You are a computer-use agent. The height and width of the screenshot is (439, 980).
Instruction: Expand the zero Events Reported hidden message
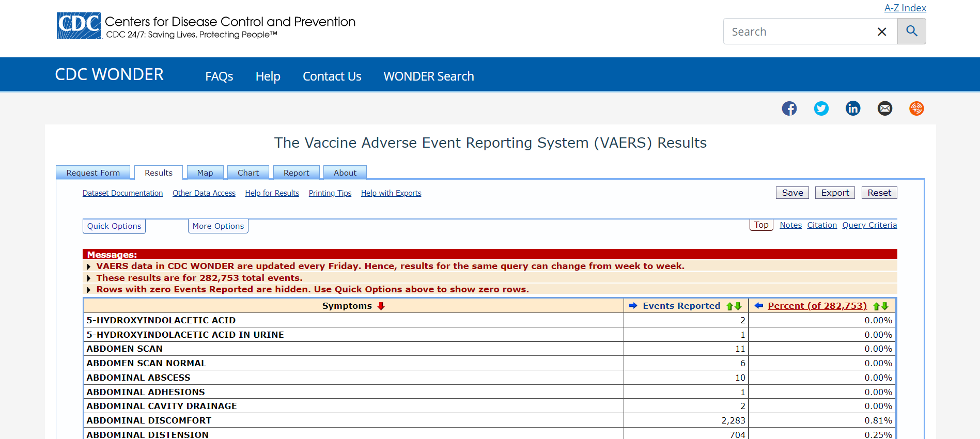[x=89, y=290]
